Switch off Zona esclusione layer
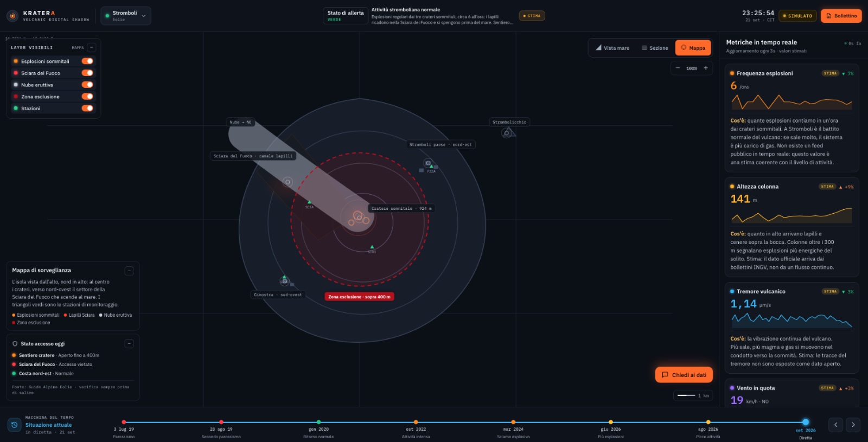The height and width of the screenshot is (442, 868). point(87,97)
